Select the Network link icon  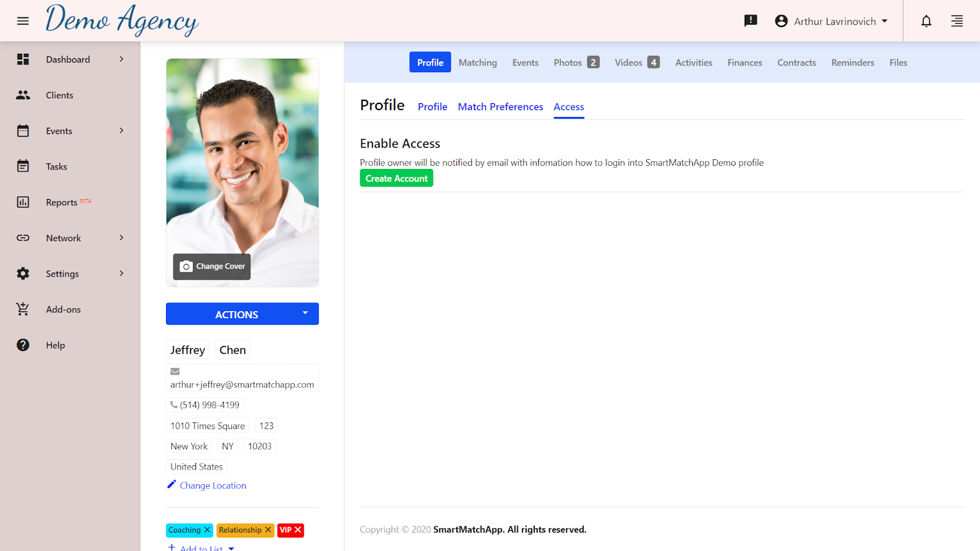tap(23, 238)
